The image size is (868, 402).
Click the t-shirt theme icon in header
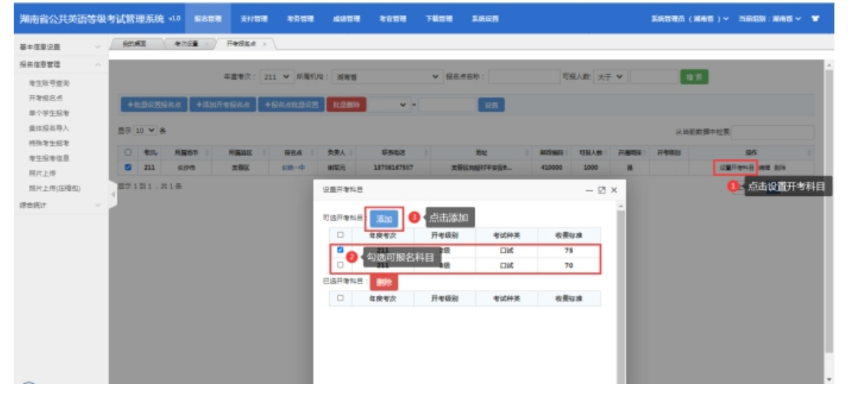coord(816,19)
